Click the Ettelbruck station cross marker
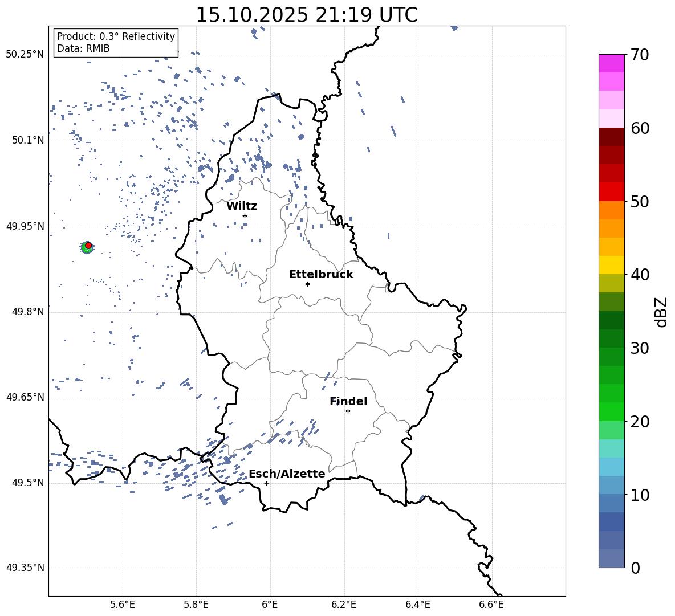 tap(307, 284)
